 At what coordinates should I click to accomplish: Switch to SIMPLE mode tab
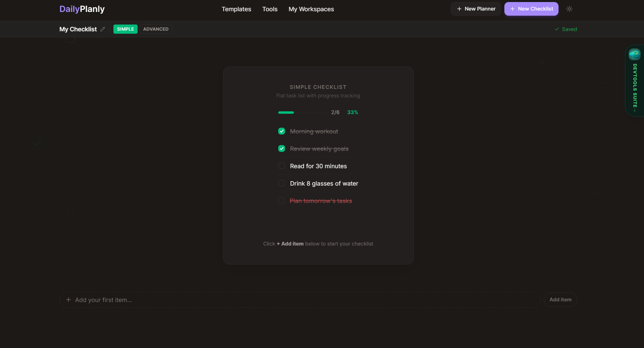coord(125,29)
